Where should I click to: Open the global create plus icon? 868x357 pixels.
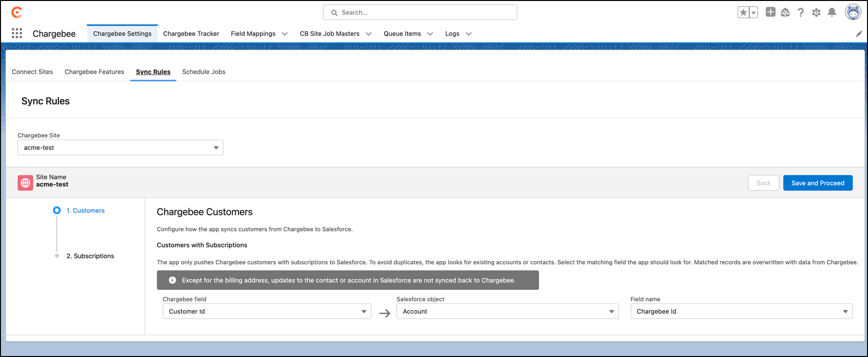770,12
